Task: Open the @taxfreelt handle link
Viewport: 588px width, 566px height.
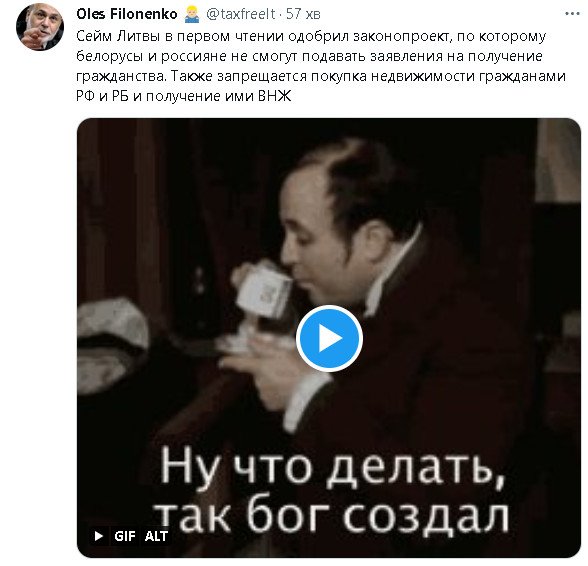Action: [241, 14]
